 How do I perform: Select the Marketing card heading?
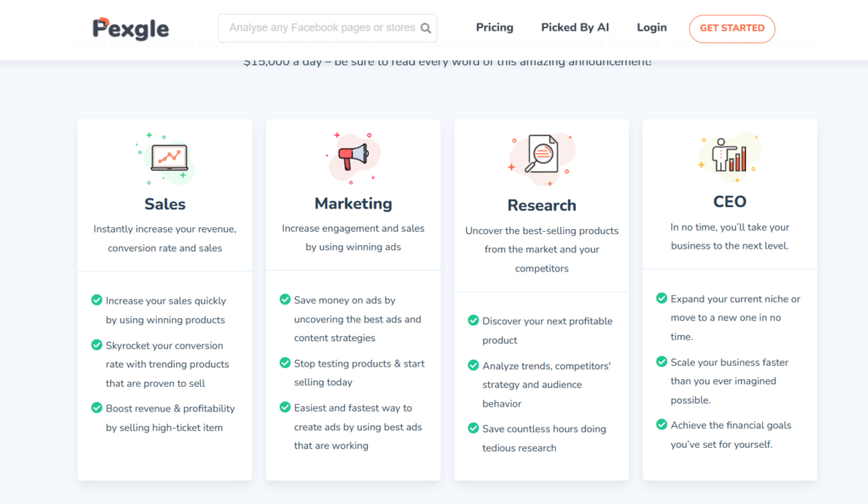point(353,204)
